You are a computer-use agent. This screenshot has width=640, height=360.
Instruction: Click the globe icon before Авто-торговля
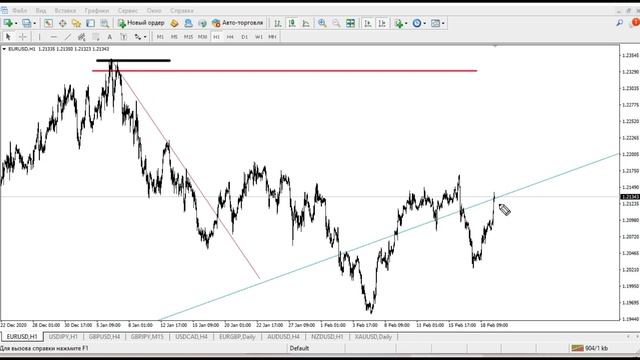pyautogui.click(x=202, y=23)
